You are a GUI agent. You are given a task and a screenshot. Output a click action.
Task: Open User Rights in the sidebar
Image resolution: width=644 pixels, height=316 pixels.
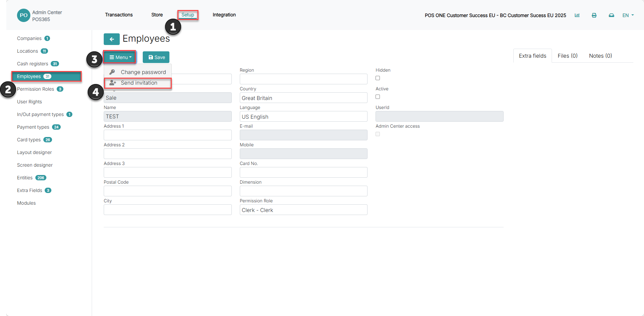(x=29, y=102)
